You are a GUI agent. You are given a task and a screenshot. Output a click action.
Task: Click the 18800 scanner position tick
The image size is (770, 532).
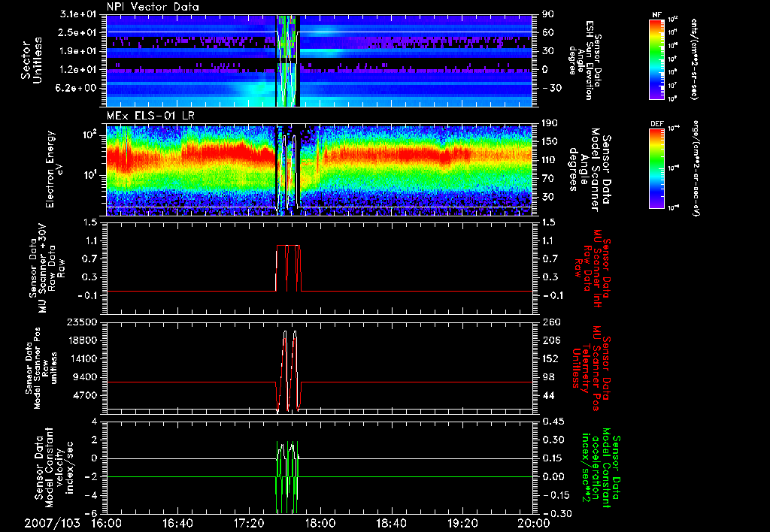click(83, 340)
